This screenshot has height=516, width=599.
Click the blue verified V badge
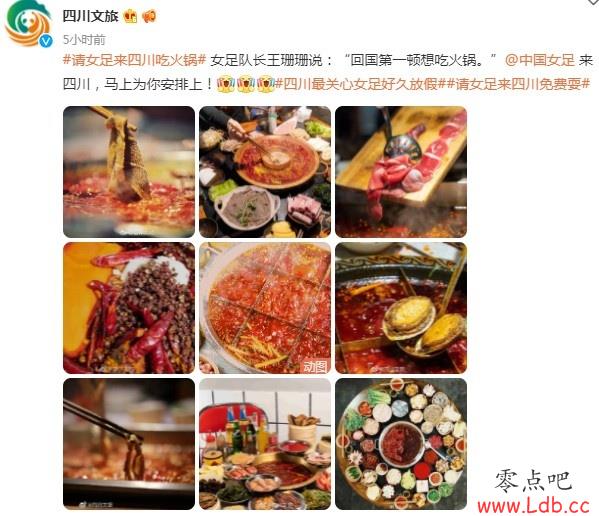click(x=46, y=40)
